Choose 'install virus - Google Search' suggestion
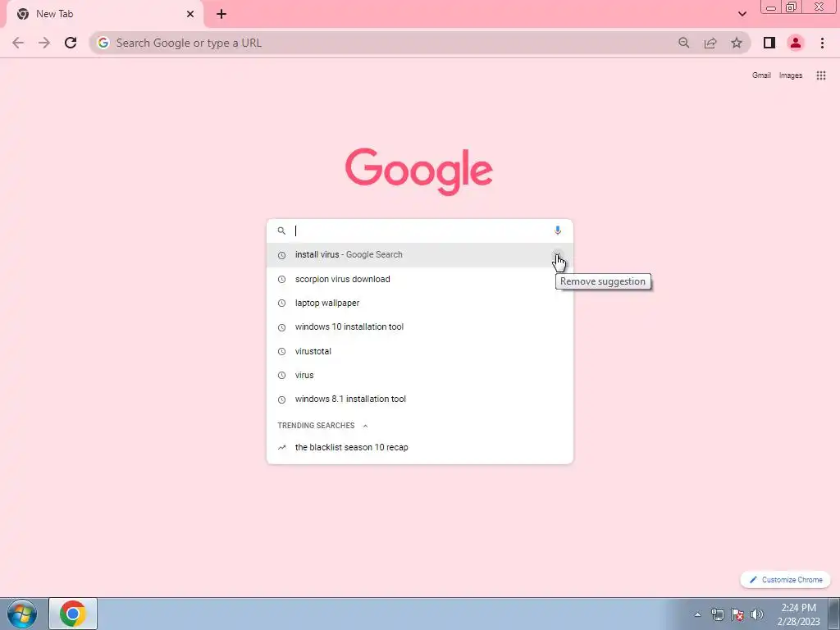Viewport: 840px width, 630px height. [x=419, y=255]
